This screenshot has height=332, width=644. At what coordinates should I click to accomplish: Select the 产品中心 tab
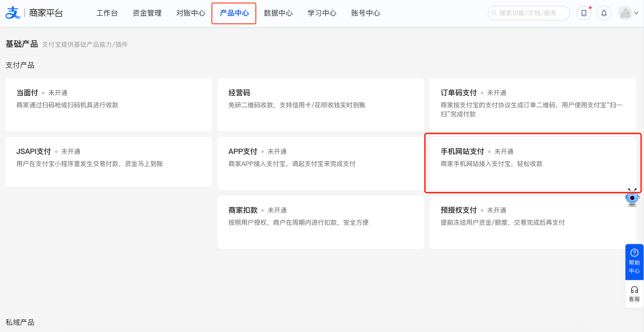234,13
